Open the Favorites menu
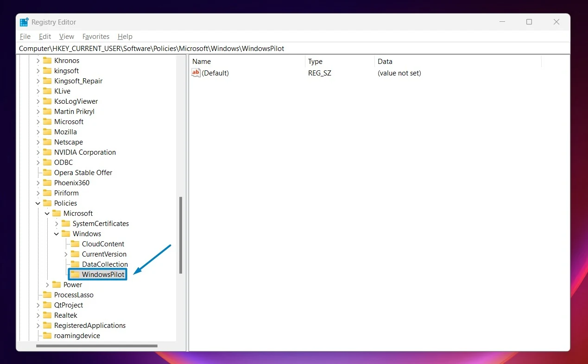This screenshot has height=364, width=588. [x=96, y=37]
